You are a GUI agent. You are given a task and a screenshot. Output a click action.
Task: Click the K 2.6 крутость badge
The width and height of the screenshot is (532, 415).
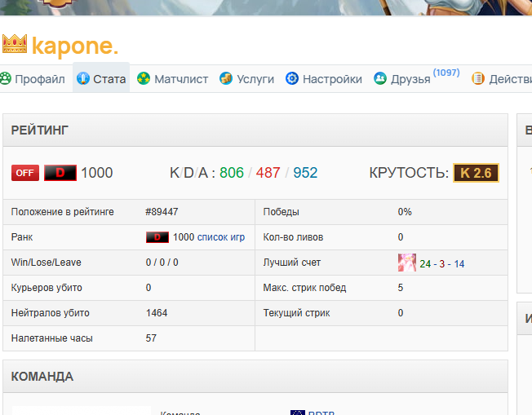pos(476,173)
